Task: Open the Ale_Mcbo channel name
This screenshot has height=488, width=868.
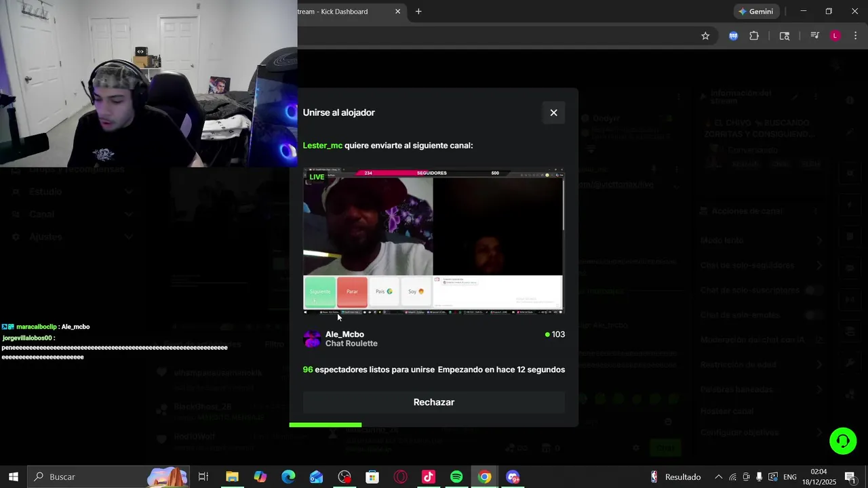Action: point(344,334)
